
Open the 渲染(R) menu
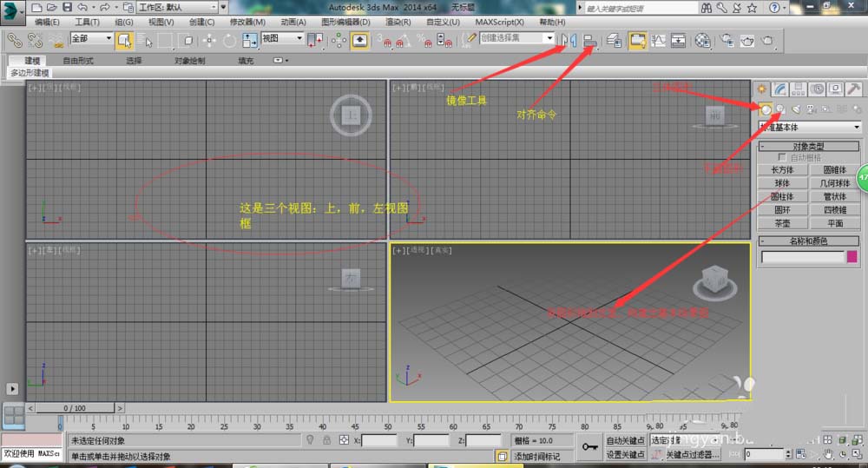tap(398, 23)
